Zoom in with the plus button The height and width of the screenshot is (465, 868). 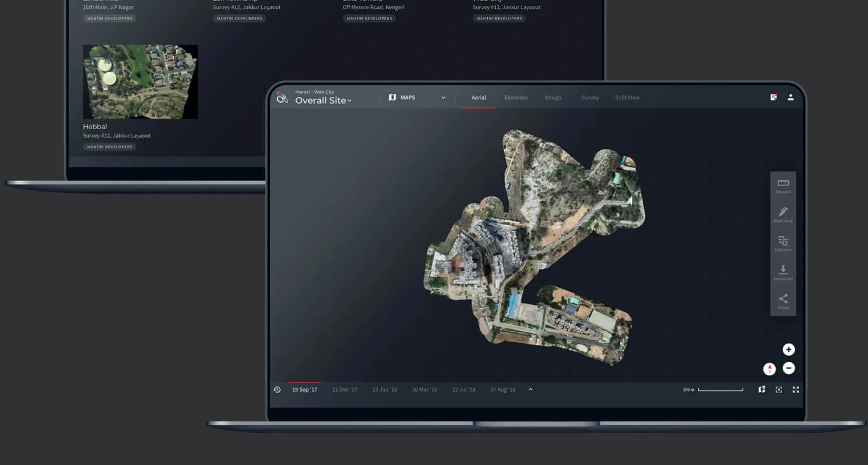(789, 349)
